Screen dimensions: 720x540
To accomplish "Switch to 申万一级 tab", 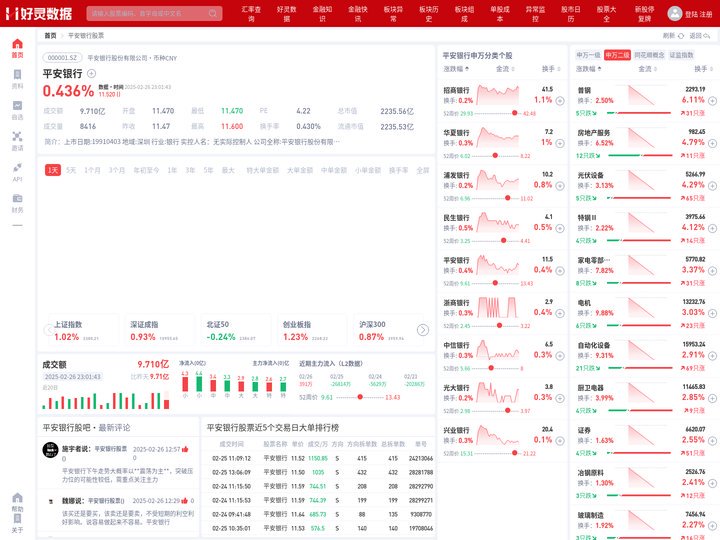I will (x=588, y=55).
